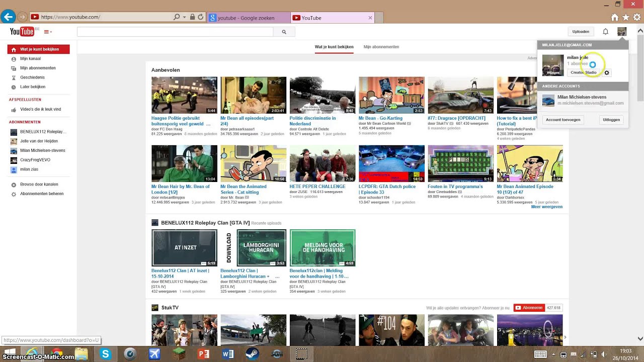Open Video's die ik leuk vind playlist

click(40, 109)
